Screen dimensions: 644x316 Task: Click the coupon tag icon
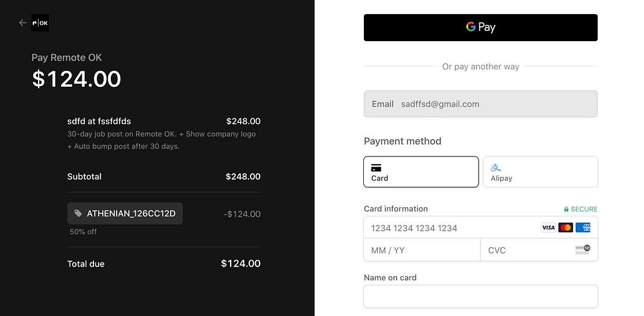point(78,214)
